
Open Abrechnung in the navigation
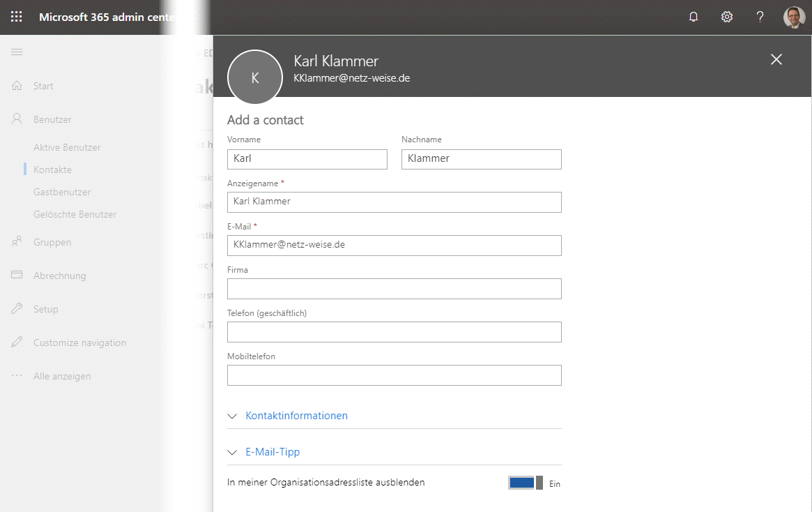tap(59, 276)
